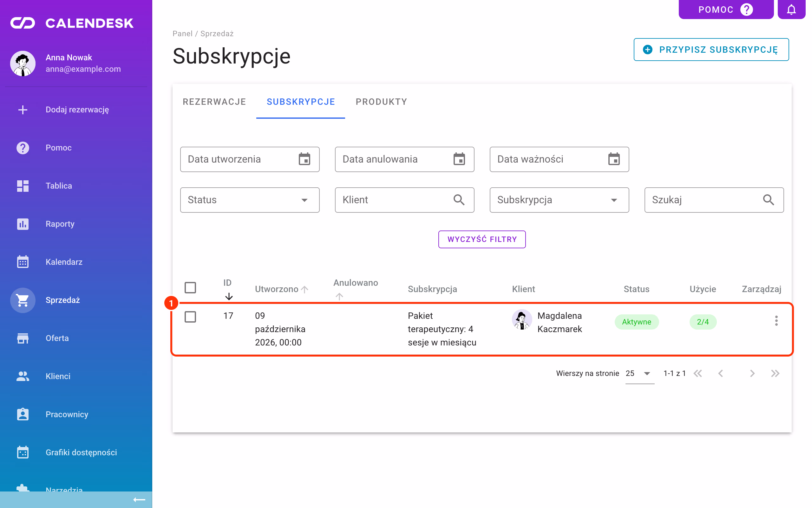Click Pakiet terapeutyczny subscription name
Viewport: 812px width, 508px height.
[x=442, y=329]
